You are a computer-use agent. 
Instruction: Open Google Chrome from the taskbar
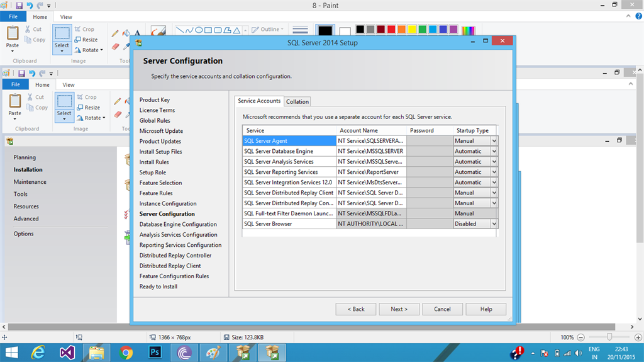tap(126, 353)
